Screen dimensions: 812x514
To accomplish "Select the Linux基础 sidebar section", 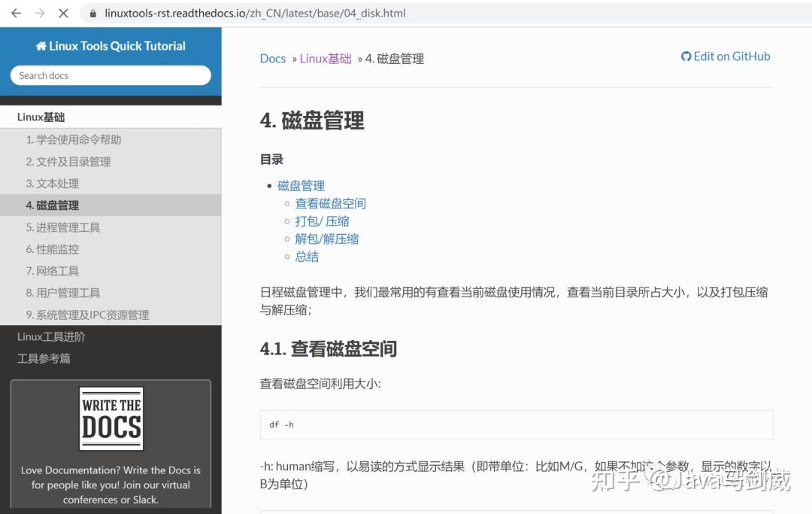I will click(111, 117).
